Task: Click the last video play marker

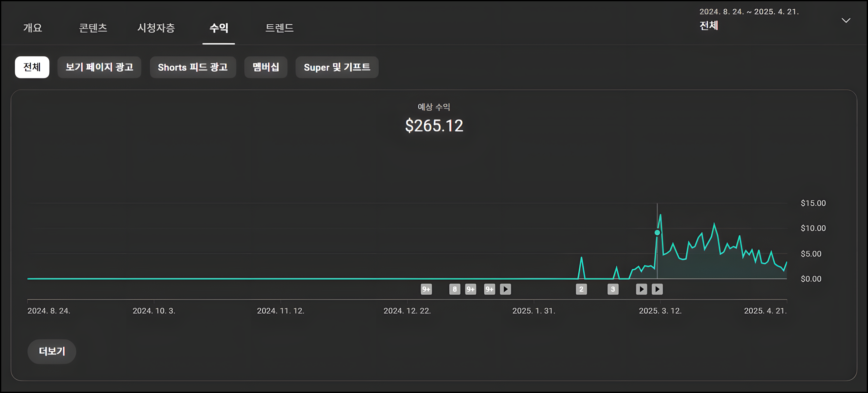Action: (x=657, y=289)
